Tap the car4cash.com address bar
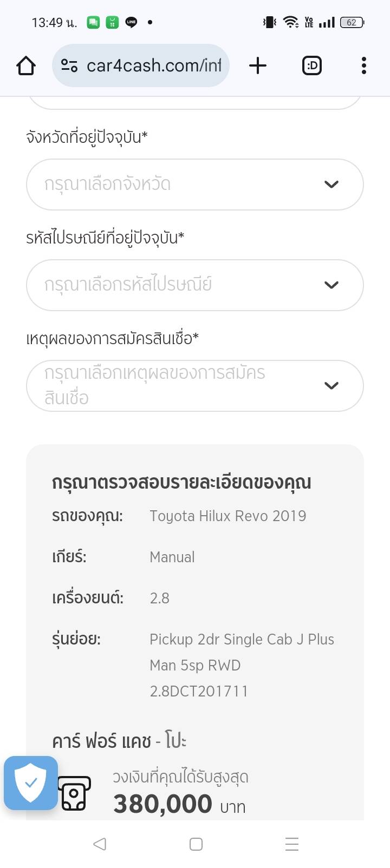 (x=154, y=66)
